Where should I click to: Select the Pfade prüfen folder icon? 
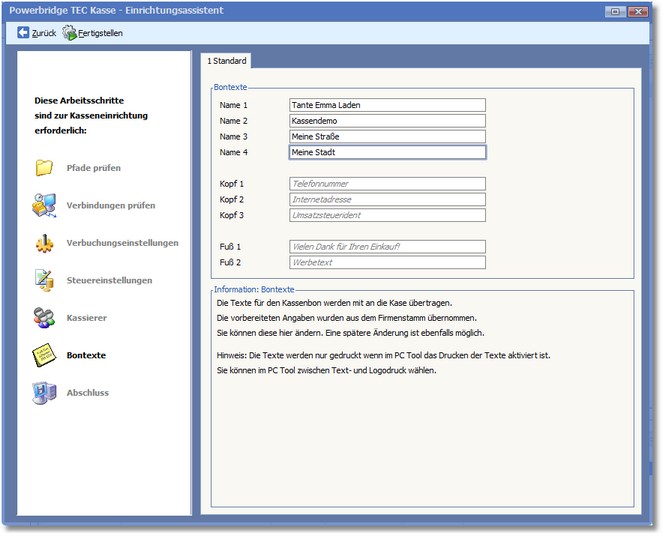pyautogui.click(x=44, y=168)
